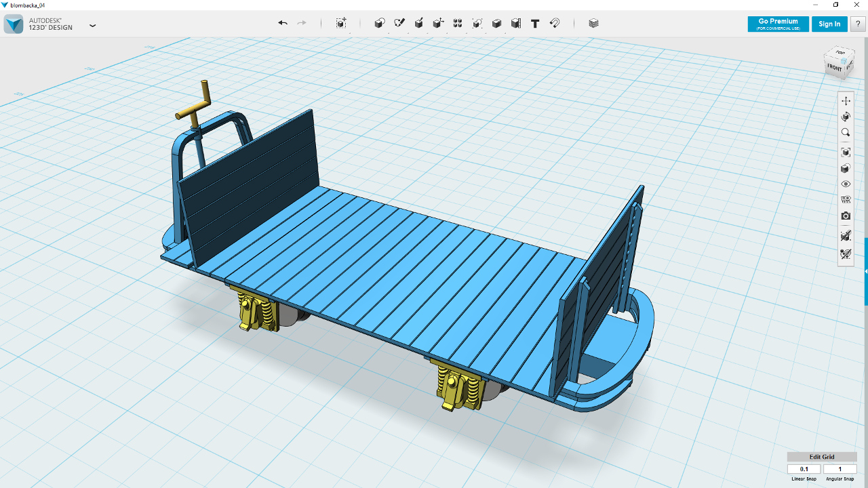Click the Fit view icon

(x=846, y=152)
